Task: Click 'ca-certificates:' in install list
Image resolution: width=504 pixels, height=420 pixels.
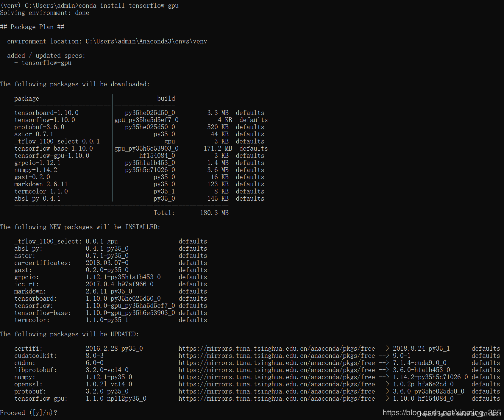Action: 43,263
